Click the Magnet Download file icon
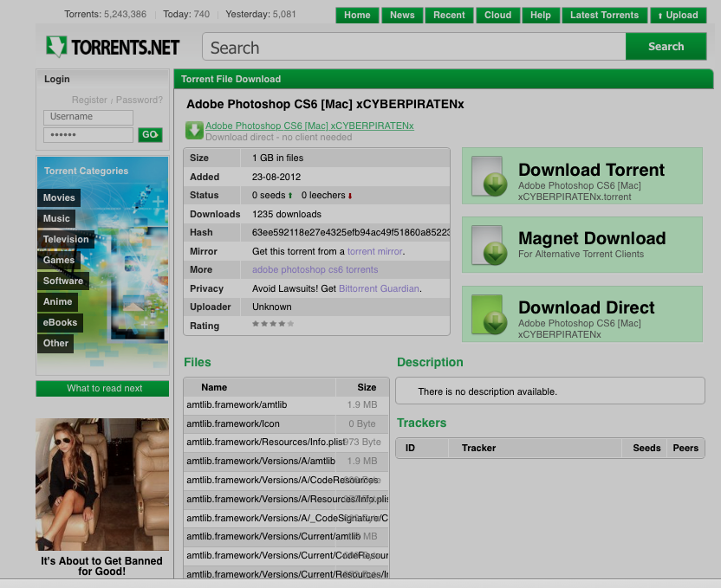Viewport: 721px width, 588px height. pos(490,245)
